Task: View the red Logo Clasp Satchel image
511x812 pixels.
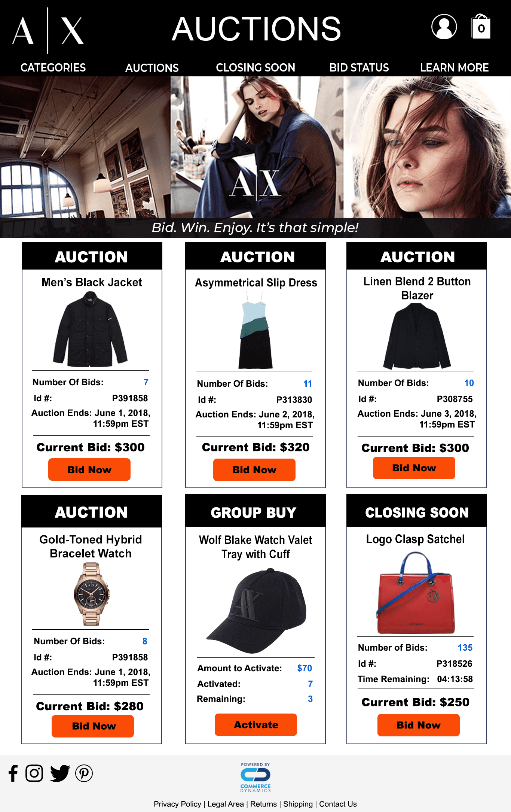Action: pos(415,593)
